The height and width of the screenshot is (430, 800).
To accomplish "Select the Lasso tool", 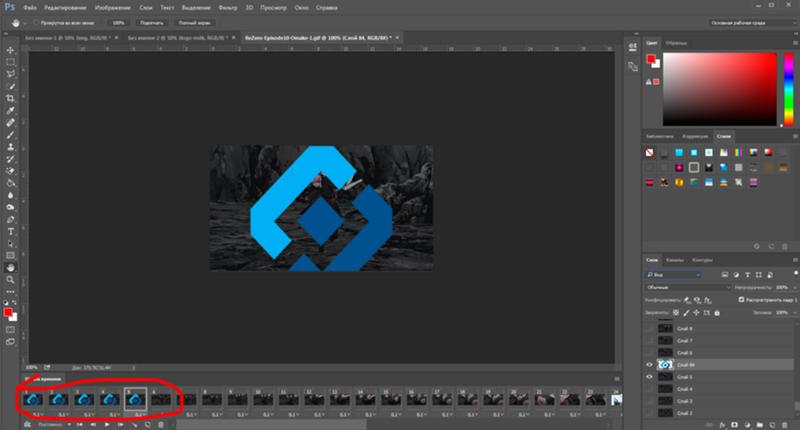I will tap(10, 74).
